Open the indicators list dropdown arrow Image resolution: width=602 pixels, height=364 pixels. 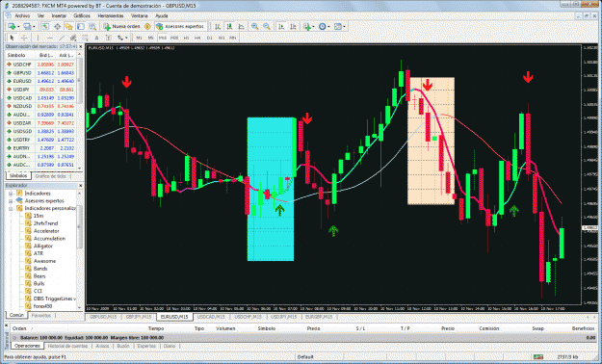[x=313, y=27]
